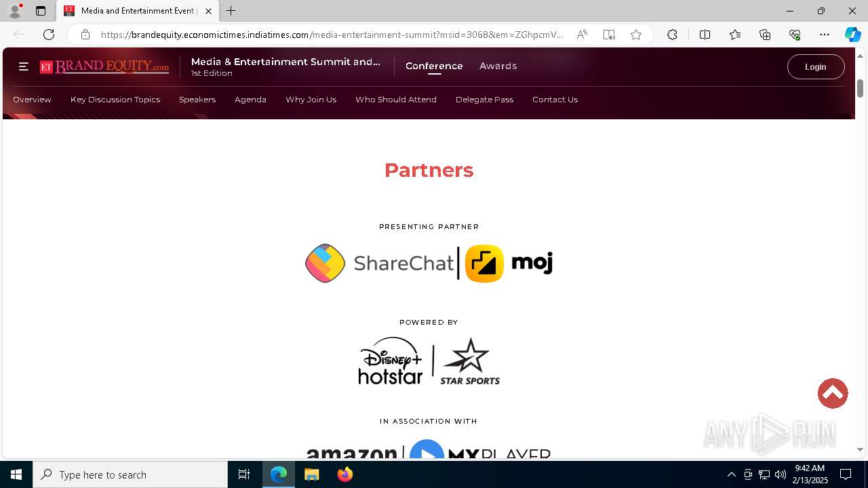
Task: Add page to favorites star
Action: pos(636,35)
